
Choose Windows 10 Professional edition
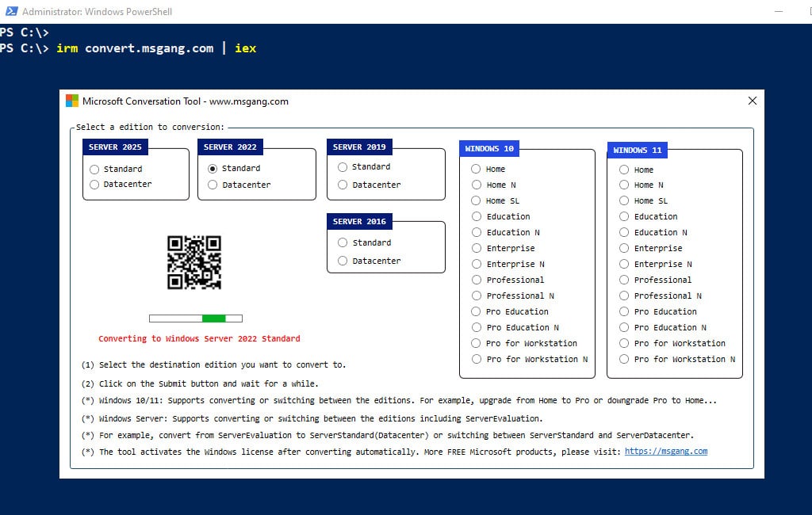(477, 280)
